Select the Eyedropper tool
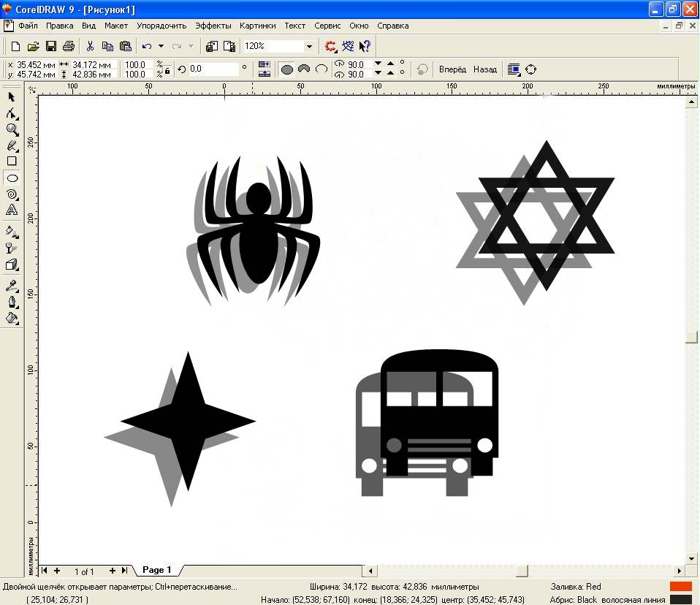The image size is (700, 605). [x=12, y=285]
